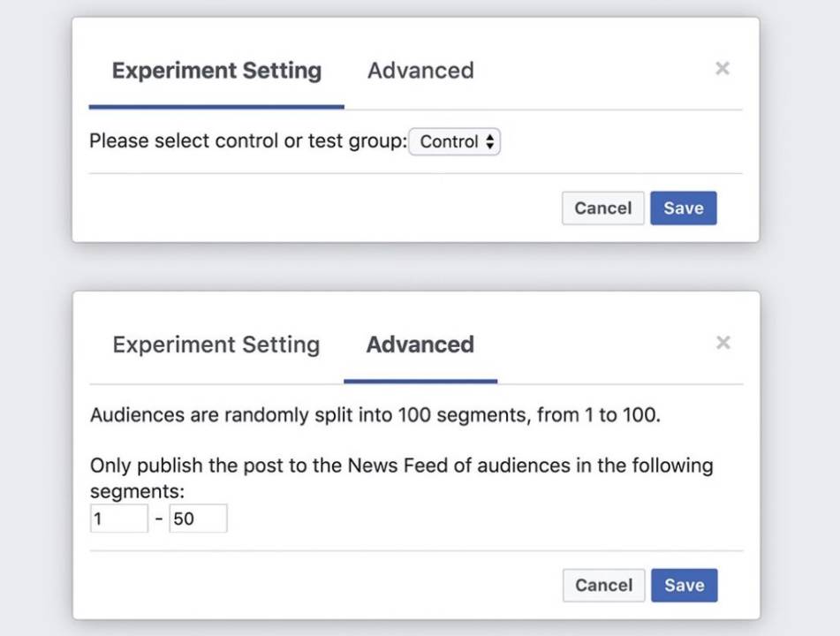The width and height of the screenshot is (840, 636).
Task: Open Experiment Setting tab in bottom dialog
Action: click(x=216, y=344)
